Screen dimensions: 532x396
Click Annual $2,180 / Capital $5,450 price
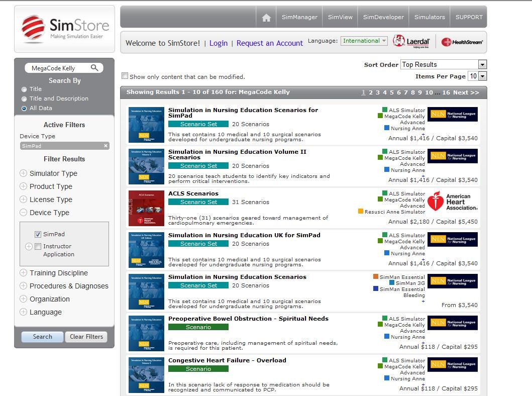coord(433,222)
